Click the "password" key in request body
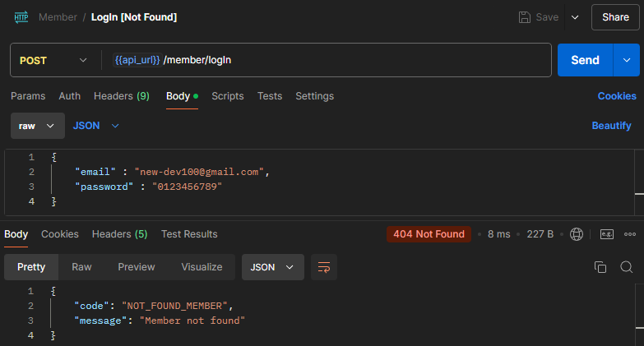This screenshot has height=346, width=644. click(104, 187)
